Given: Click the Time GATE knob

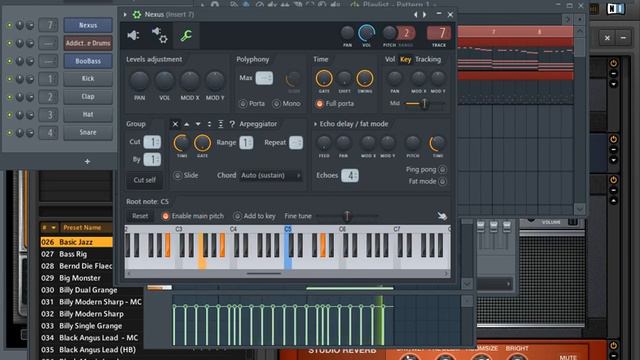Looking at the screenshot, I should pos(324,78).
